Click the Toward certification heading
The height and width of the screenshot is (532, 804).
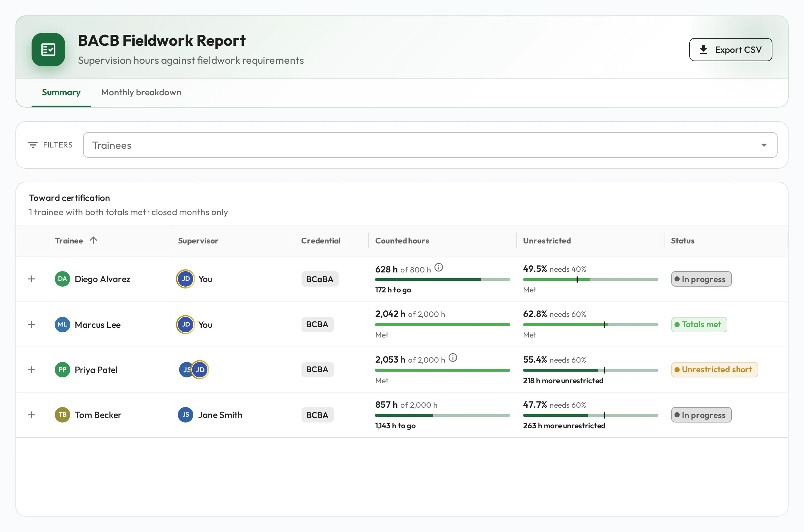point(70,198)
